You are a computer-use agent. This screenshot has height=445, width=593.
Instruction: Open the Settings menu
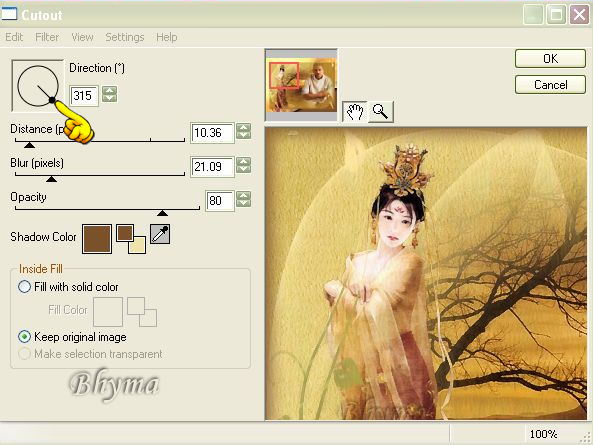pos(125,37)
